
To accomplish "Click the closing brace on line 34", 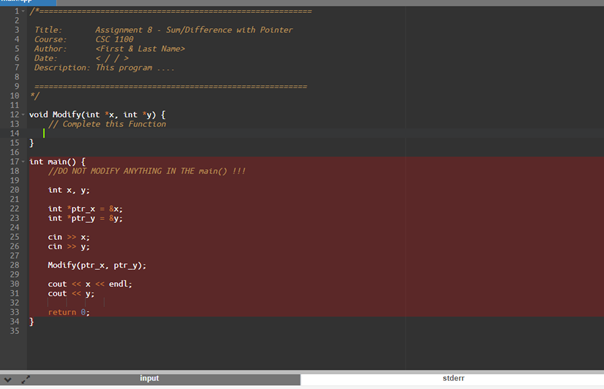I will pyautogui.click(x=32, y=322).
